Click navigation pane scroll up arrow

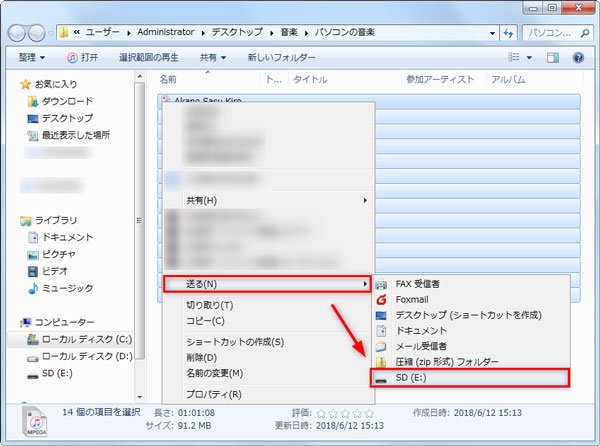pyautogui.click(x=140, y=77)
